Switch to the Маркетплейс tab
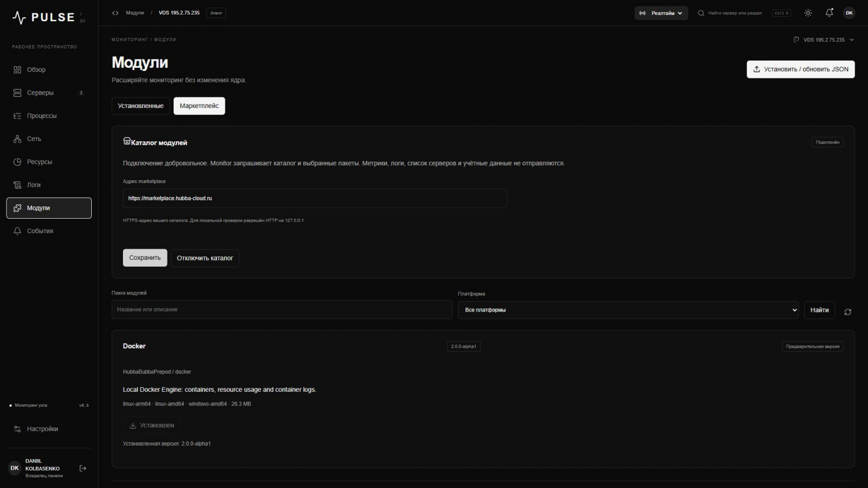The width and height of the screenshot is (868, 488). [199, 106]
